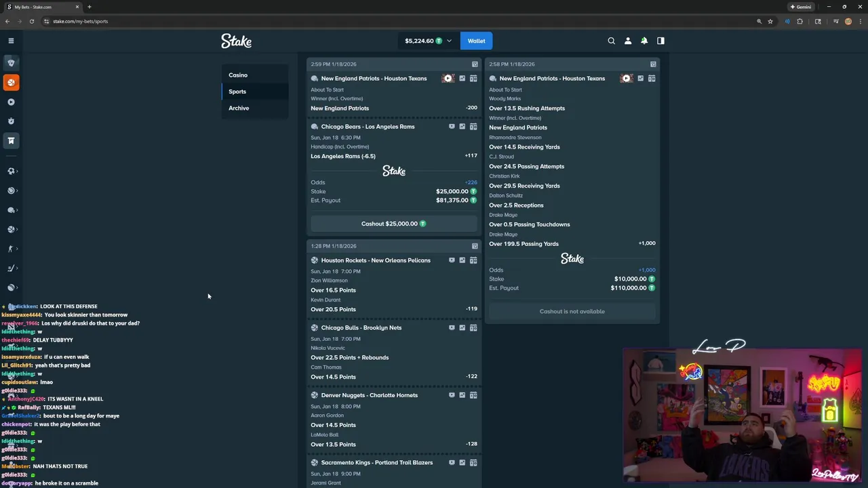Bookmark this page with star icon
Screen dimensions: 868x488
coord(770,21)
